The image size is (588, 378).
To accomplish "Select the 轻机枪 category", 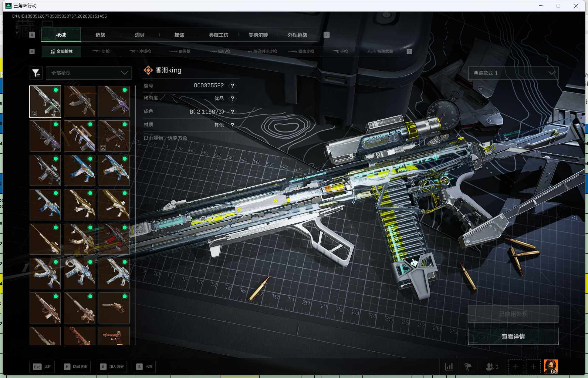I will point(219,52).
